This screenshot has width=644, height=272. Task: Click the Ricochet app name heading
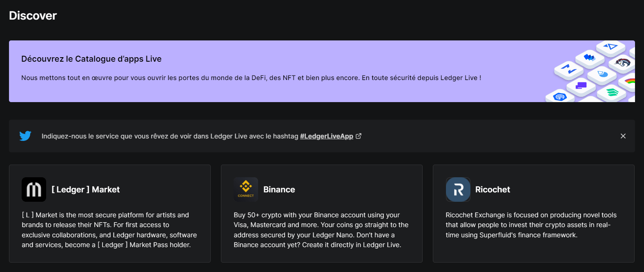492,190
